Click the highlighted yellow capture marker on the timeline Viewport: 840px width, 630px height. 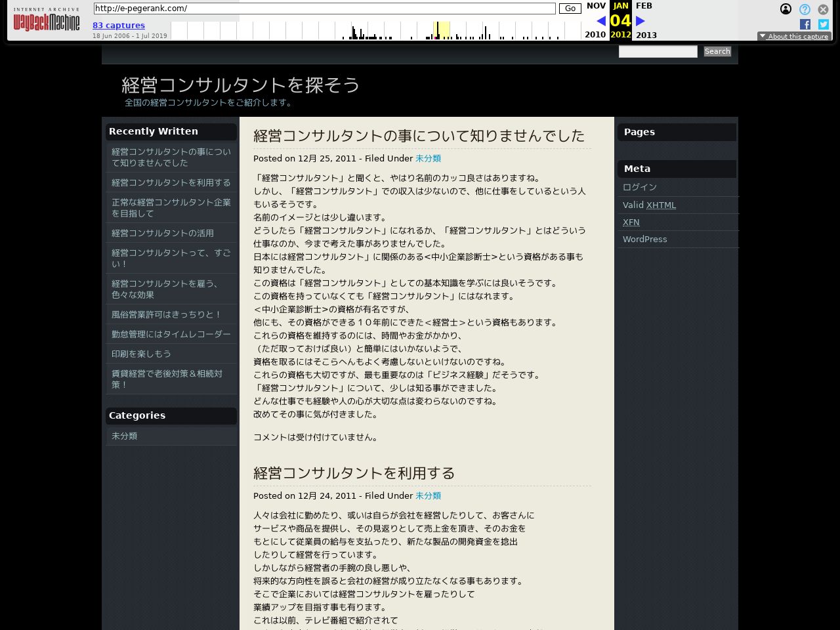pos(440,30)
